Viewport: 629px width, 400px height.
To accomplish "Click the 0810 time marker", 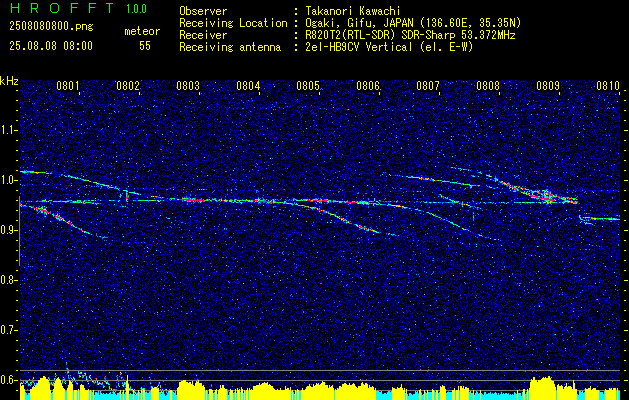I will coord(608,86).
